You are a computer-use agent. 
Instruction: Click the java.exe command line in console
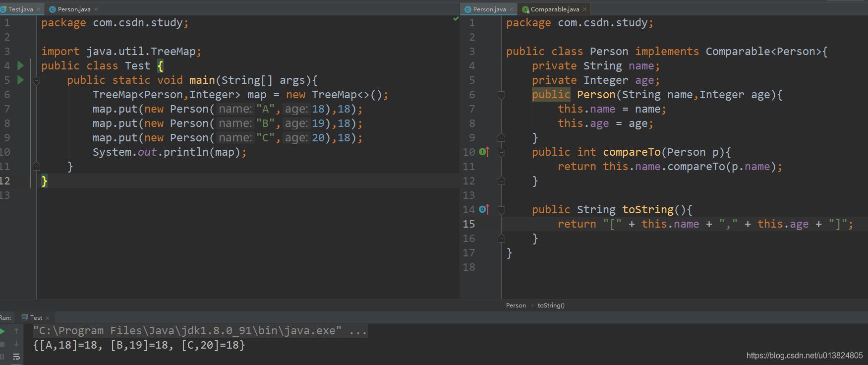[200, 331]
